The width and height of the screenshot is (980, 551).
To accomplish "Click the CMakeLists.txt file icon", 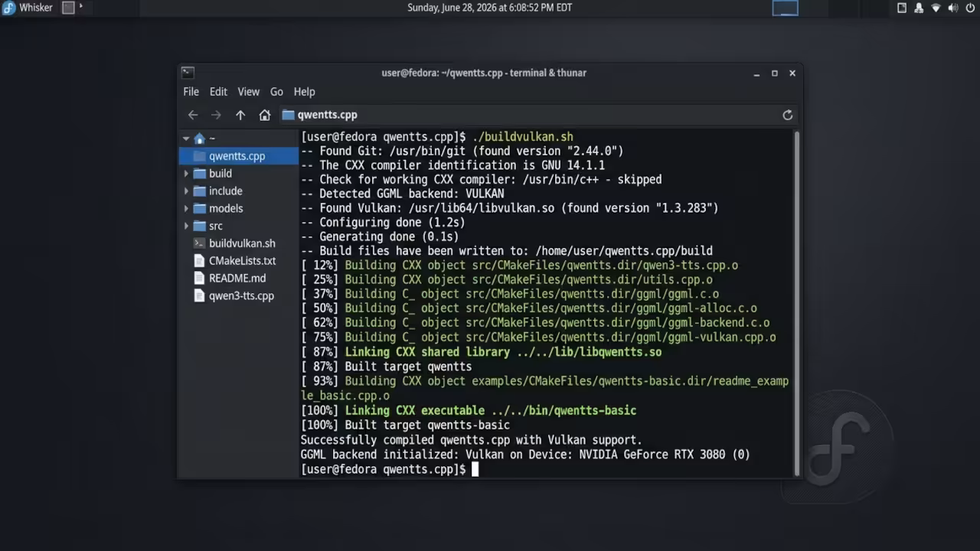I will [x=199, y=261].
